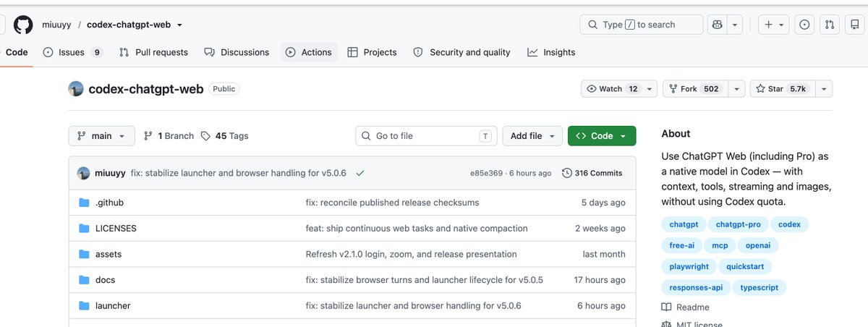Select the codex topic tag
Screen dimensions: 868x327
coord(789,224)
